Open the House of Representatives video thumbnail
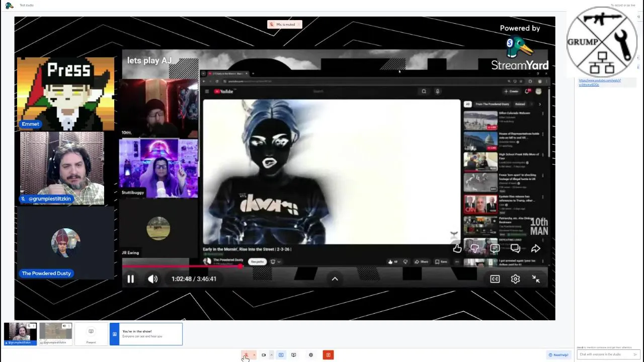Screen dimensions: 644x362 (480, 141)
